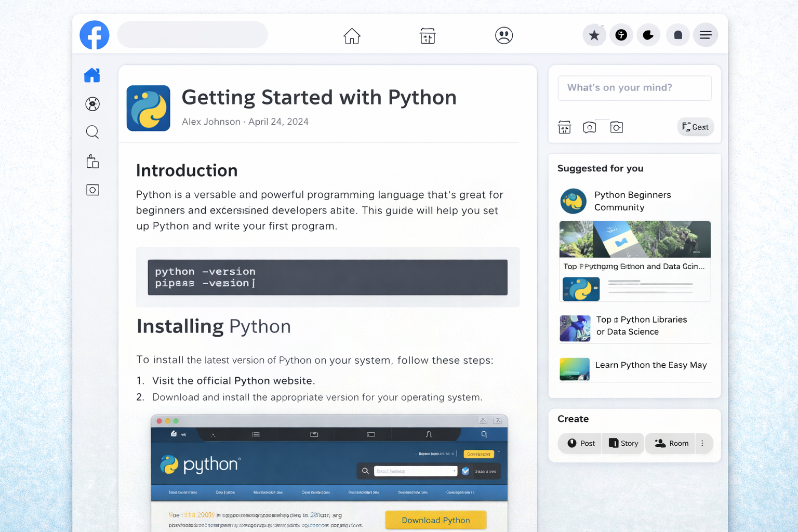The height and width of the screenshot is (532, 798).
Task: Expand the three-dot menu next to Room
Action: [x=702, y=443]
